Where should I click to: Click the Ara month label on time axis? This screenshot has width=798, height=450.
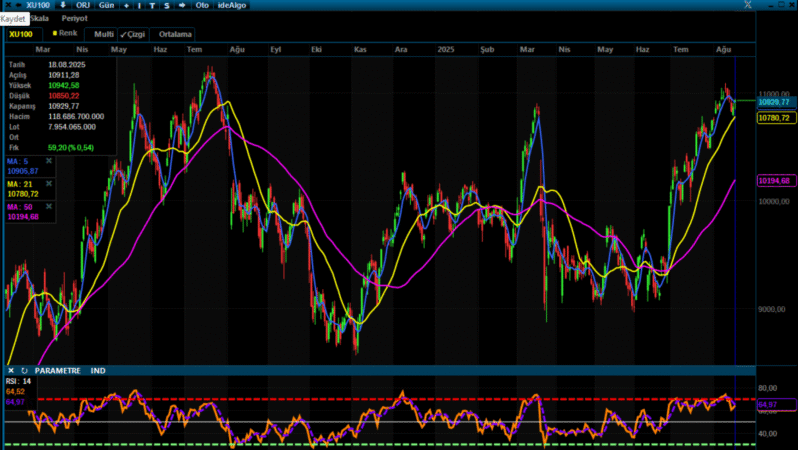(x=401, y=49)
